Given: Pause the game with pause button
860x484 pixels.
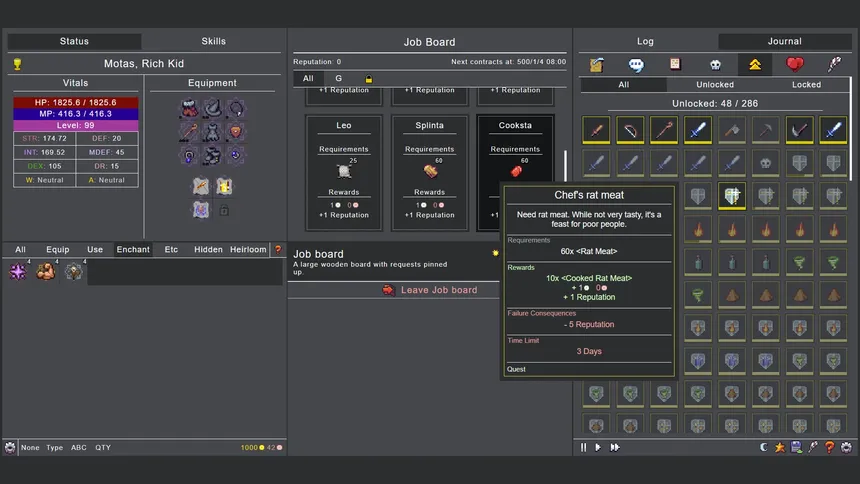Looking at the screenshot, I should pyautogui.click(x=584, y=447).
